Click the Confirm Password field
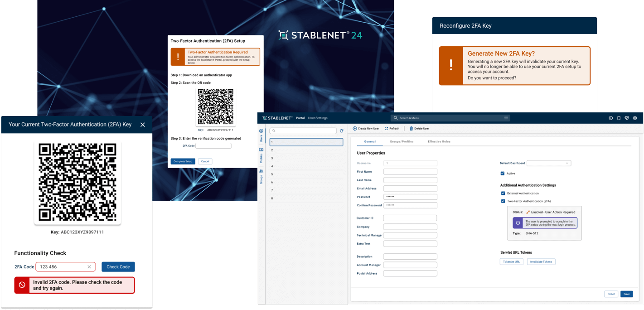The image size is (644, 310). [410, 205]
